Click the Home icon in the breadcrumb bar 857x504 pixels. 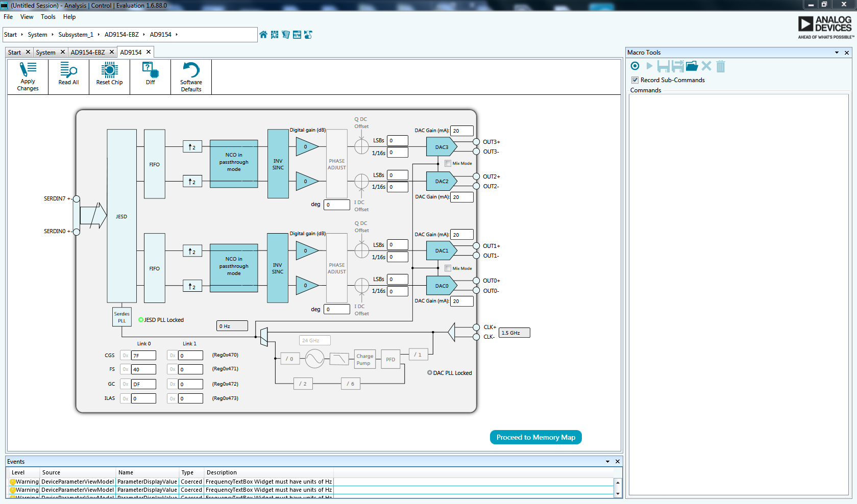click(x=263, y=35)
